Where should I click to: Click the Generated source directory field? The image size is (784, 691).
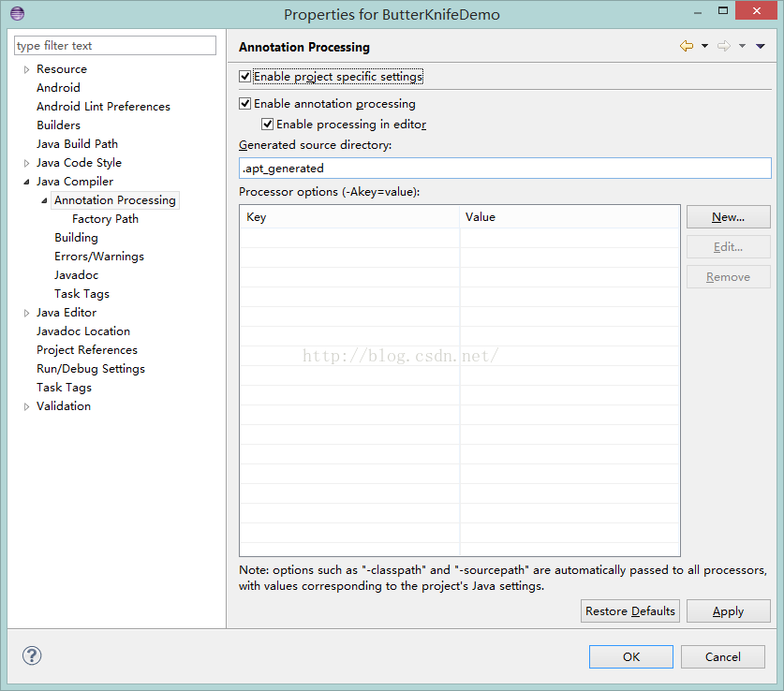tap(505, 168)
